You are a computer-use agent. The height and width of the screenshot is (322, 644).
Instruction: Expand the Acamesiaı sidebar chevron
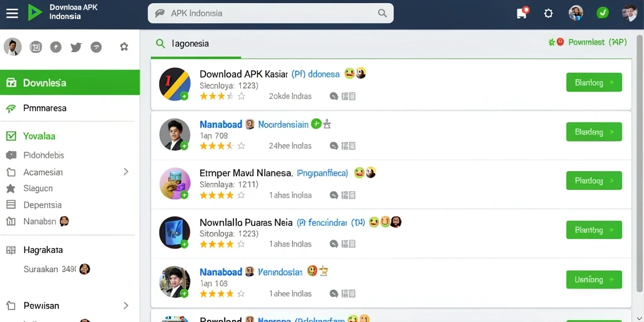tap(126, 172)
